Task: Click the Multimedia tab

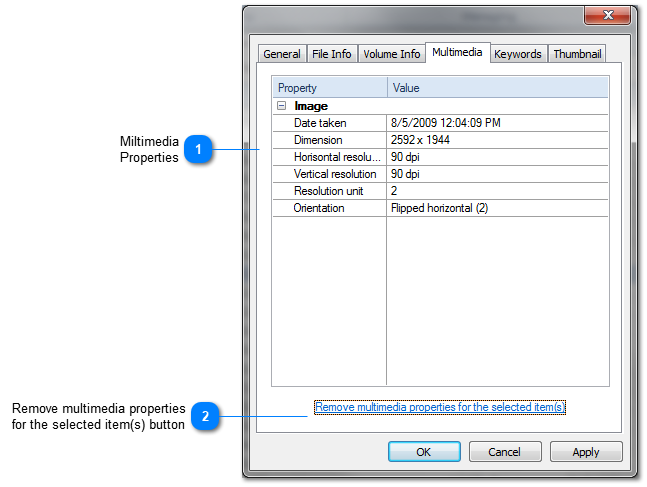Action: pos(457,52)
